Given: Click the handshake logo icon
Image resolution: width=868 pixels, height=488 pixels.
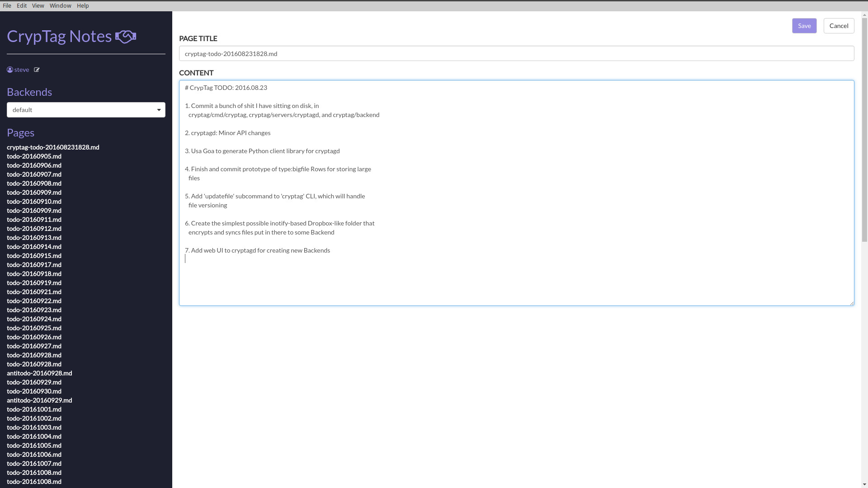Looking at the screenshot, I should pyautogui.click(x=126, y=37).
